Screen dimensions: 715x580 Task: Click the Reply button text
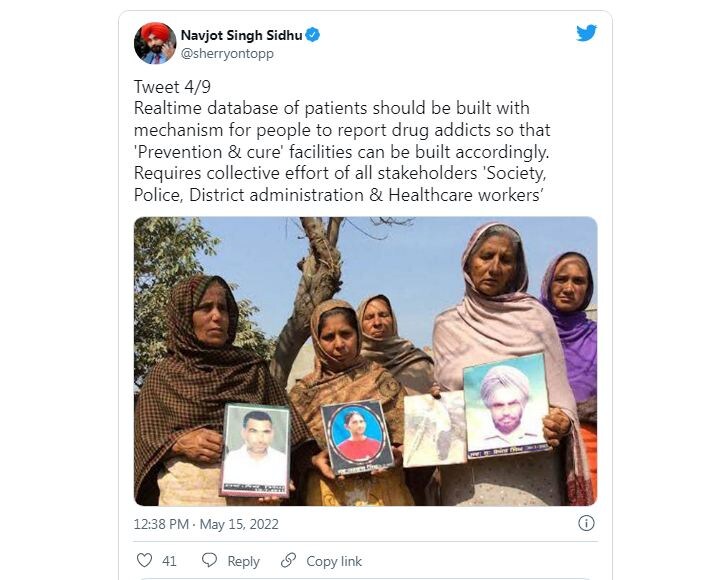pos(243,561)
